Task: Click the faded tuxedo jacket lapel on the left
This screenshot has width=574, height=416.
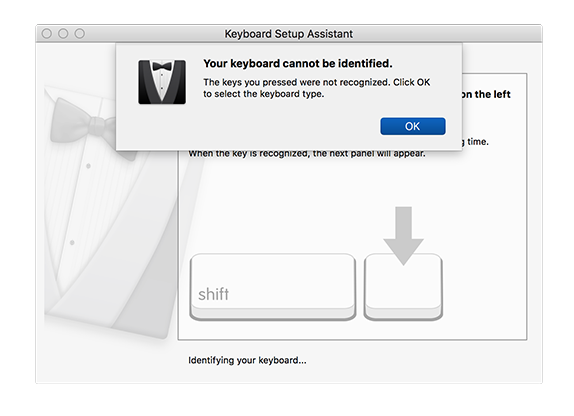Action: pyautogui.click(x=121, y=238)
